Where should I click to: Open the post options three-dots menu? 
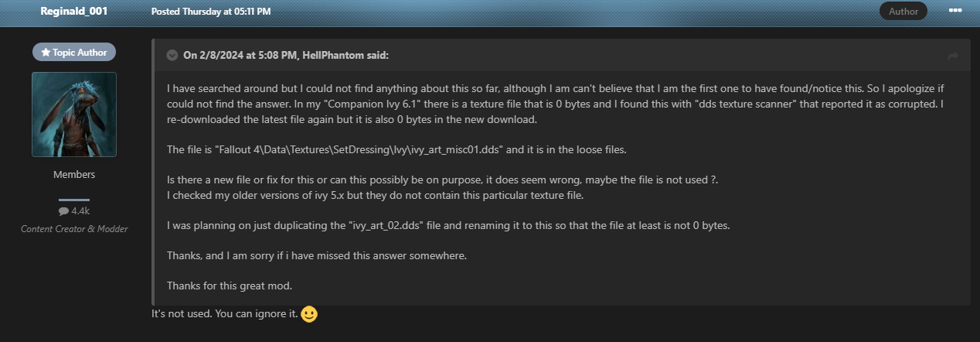pyautogui.click(x=955, y=11)
